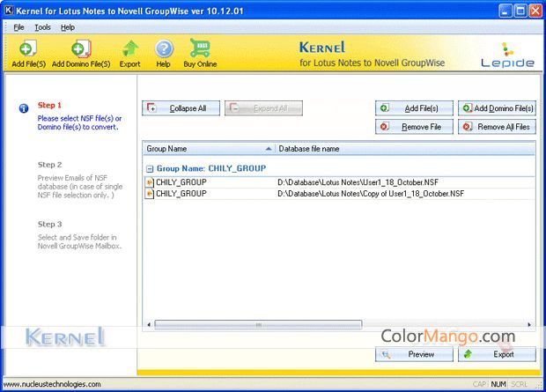Screen dimensions: 546x392
Task: Open the File menu
Action: pos(18,27)
